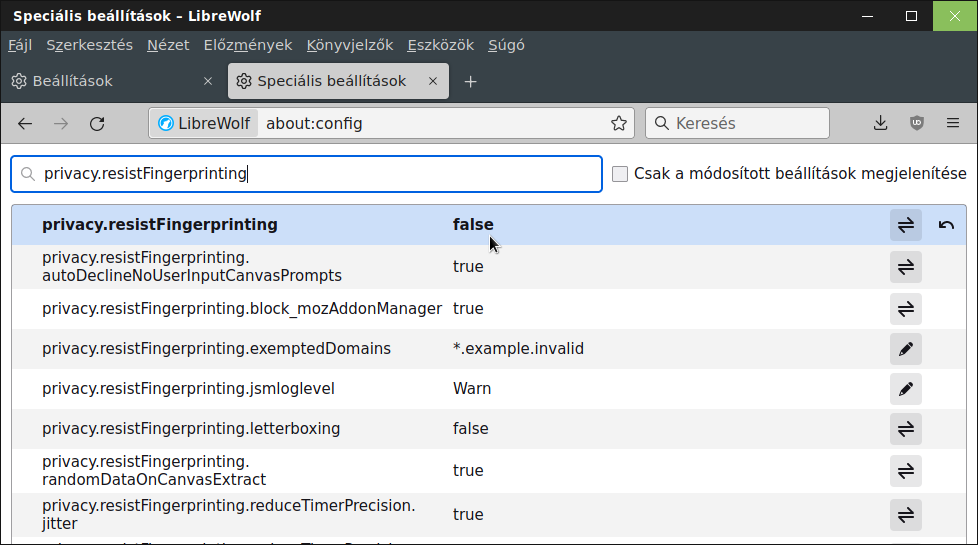Open the hamburger application menu
978x545 pixels.
(952, 123)
